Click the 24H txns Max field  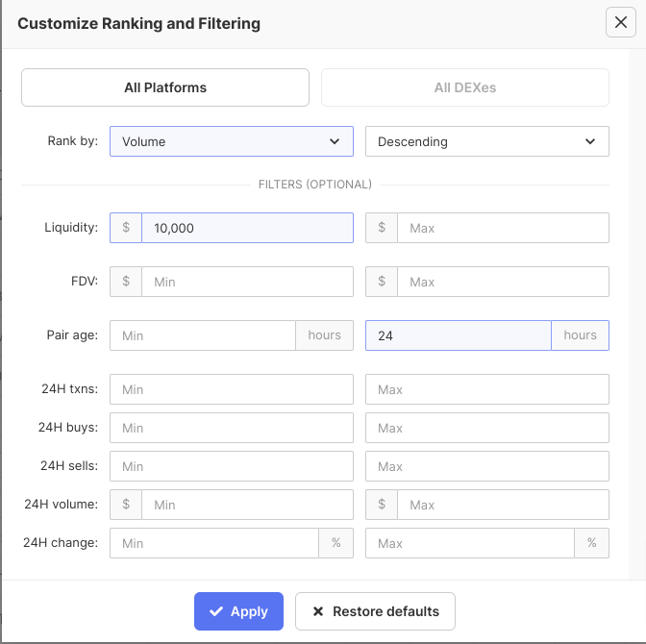tap(487, 389)
